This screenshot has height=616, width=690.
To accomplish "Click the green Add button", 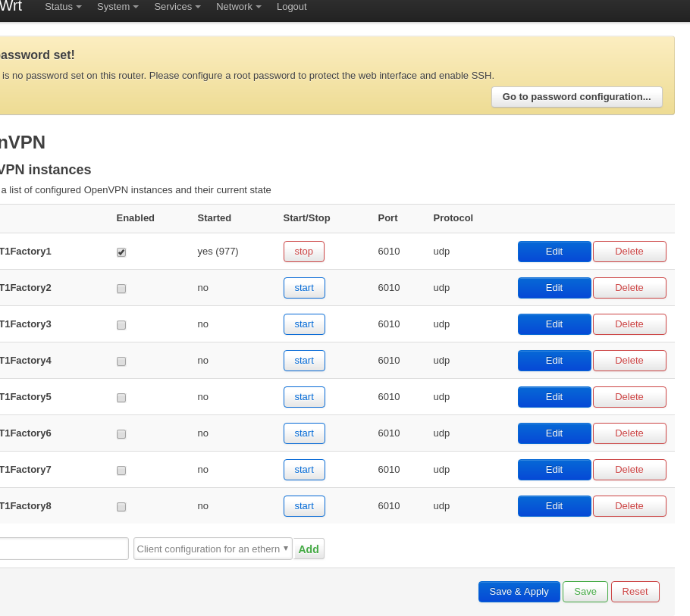I will (309, 549).
